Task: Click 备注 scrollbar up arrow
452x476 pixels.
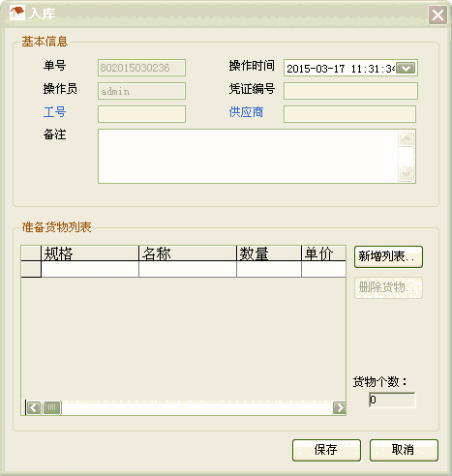Action: point(406,139)
